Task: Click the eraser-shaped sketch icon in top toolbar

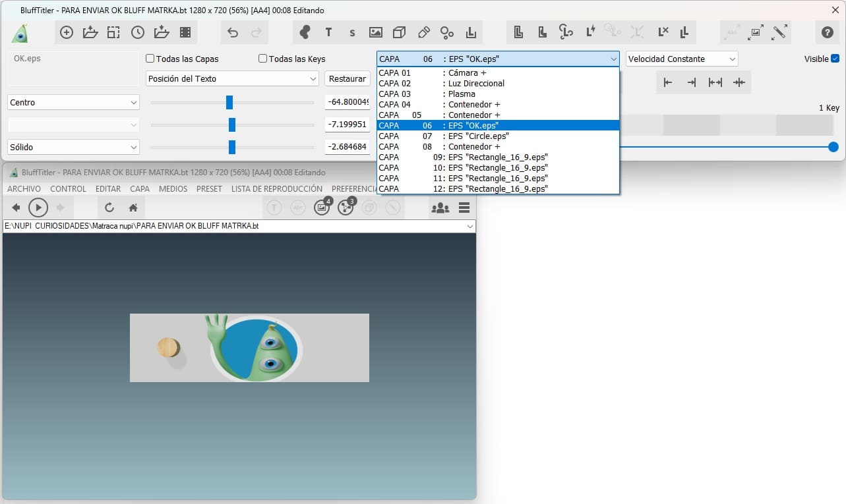Action: click(423, 32)
